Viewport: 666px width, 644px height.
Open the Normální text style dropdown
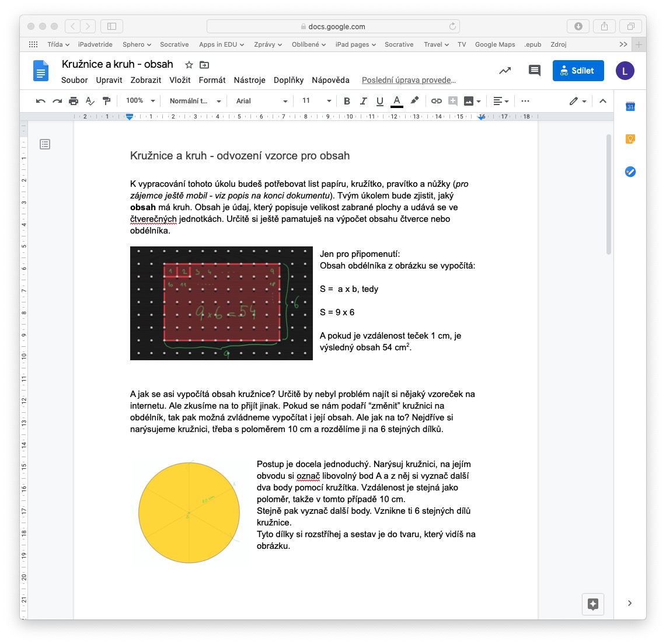(196, 101)
